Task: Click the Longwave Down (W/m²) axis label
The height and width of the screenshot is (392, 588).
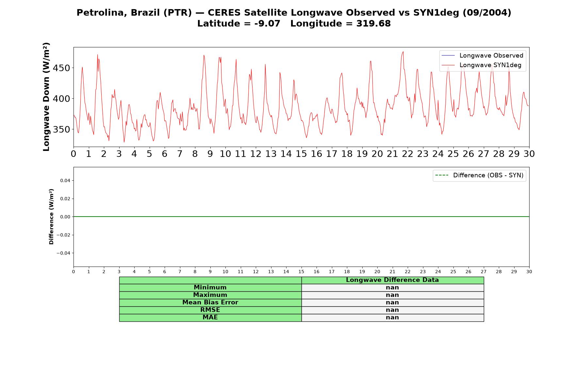Action: pos(46,97)
